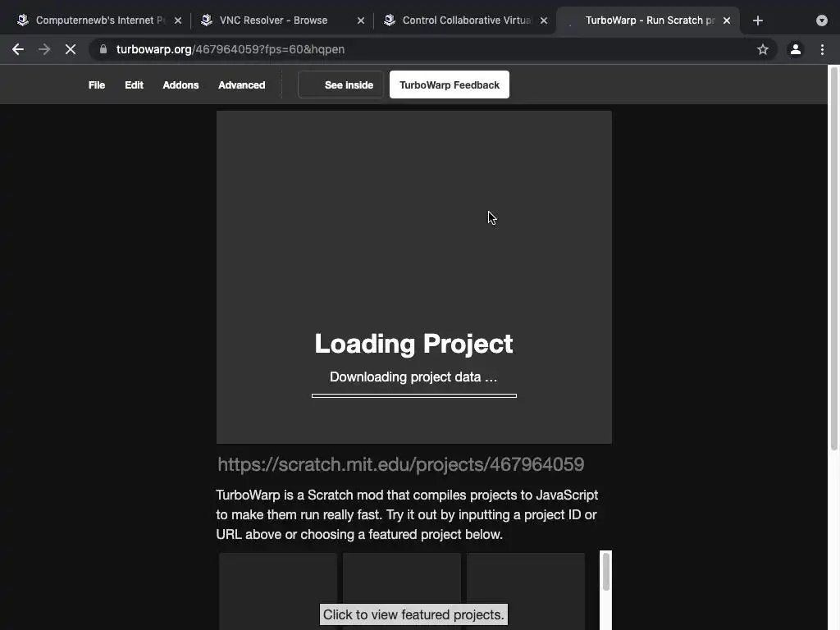Open the tab search dropdown arrow
Viewport: 840px width, 630px height.
(x=822, y=21)
